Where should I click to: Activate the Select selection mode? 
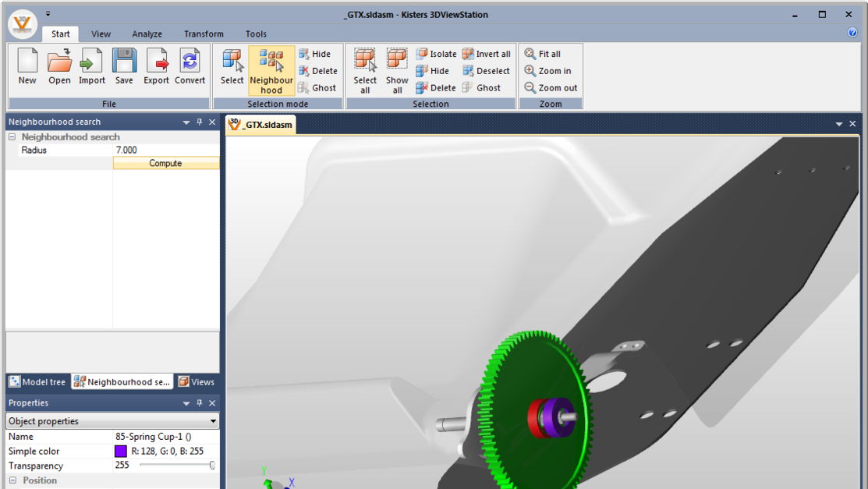click(x=232, y=66)
